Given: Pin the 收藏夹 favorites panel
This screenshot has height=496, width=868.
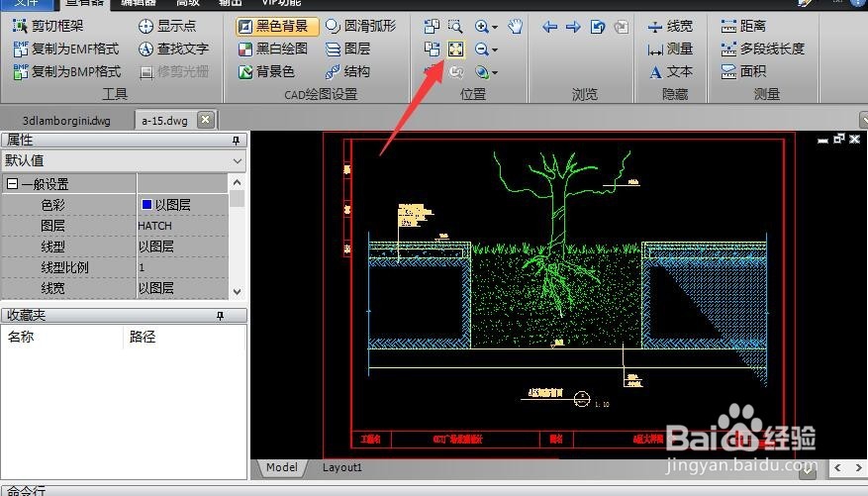Looking at the screenshot, I should (x=220, y=316).
